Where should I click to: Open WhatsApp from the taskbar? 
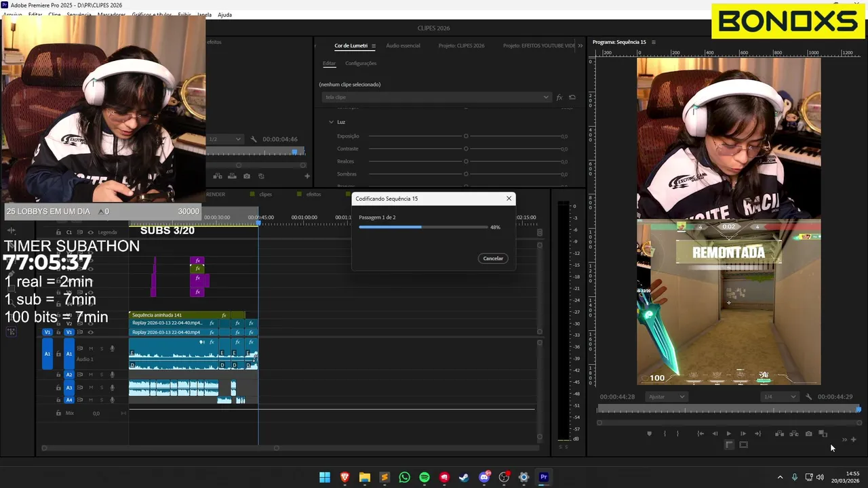pos(405,477)
